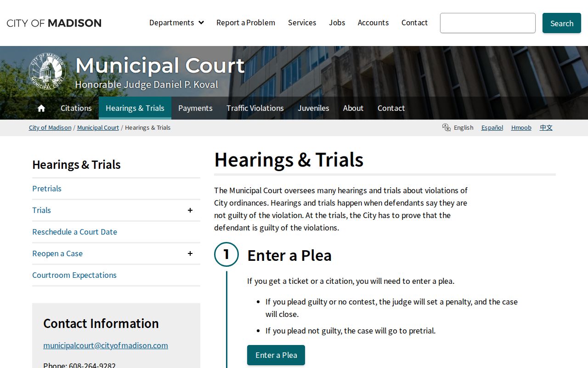Click the Search button
The width and height of the screenshot is (588, 368).
point(562,23)
